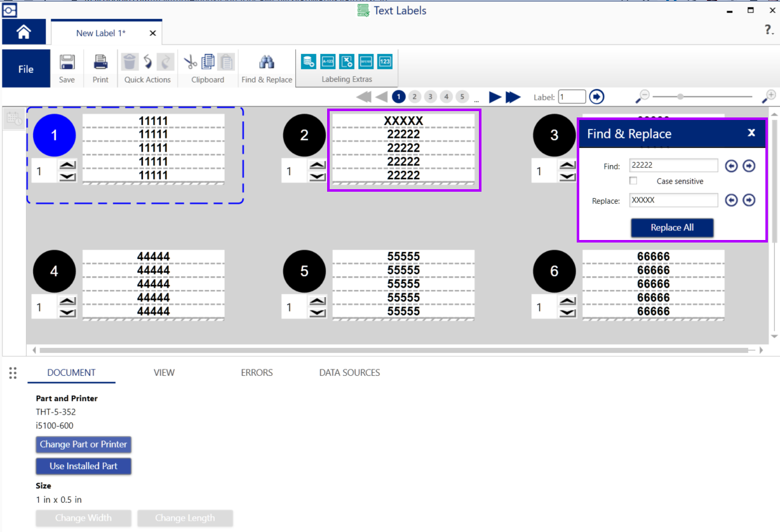The height and width of the screenshot is (532, 780).
Task: Click the scissors Cut icon
Action: (190, 62)
